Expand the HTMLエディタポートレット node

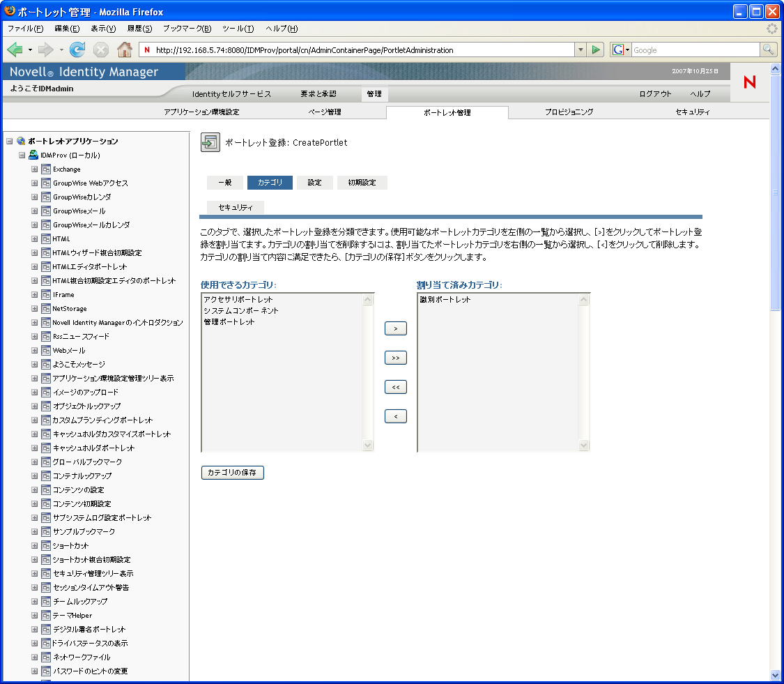click(x=35, y=266)
